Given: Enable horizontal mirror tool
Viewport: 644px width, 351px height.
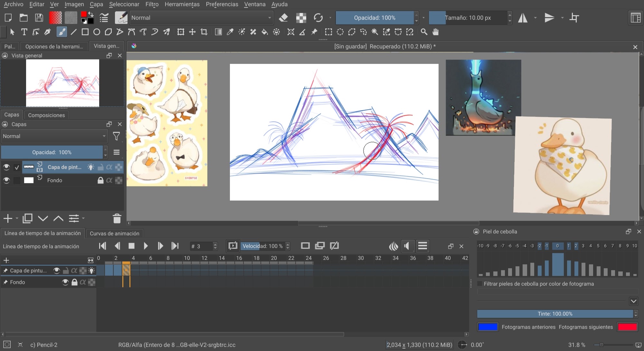Looking at the screenshot, I should click(x=523, y=18).
